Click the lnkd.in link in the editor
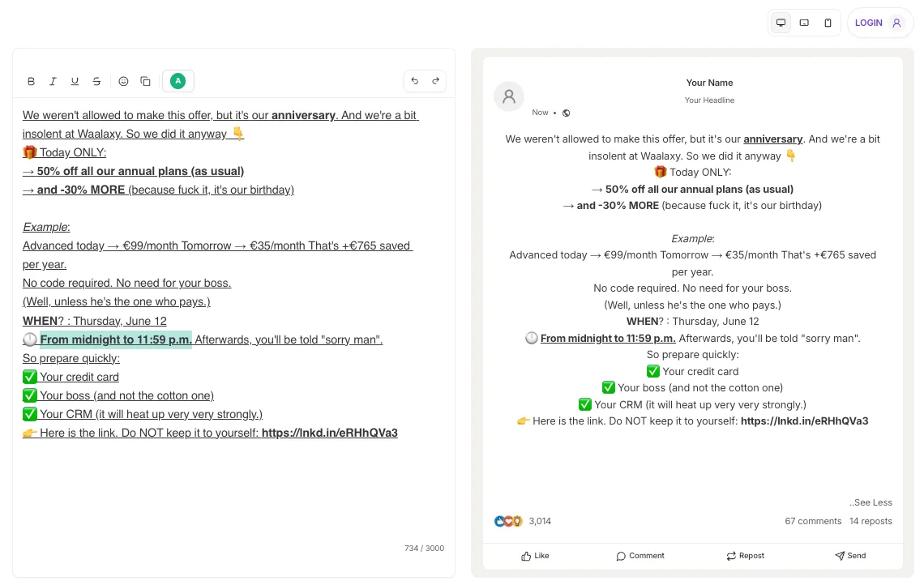Image resolution: width=924 pixels, height=585 pixels. (329, 433)
